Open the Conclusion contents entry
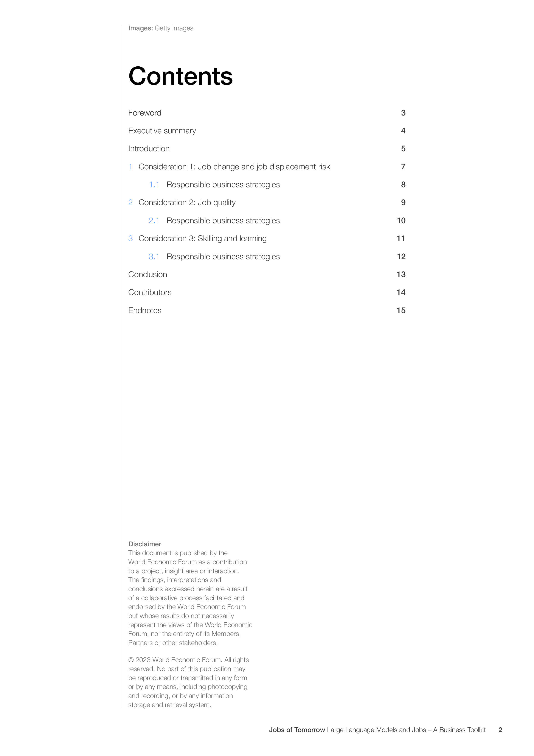The image size is (534, 756). (x=147, y=275)
